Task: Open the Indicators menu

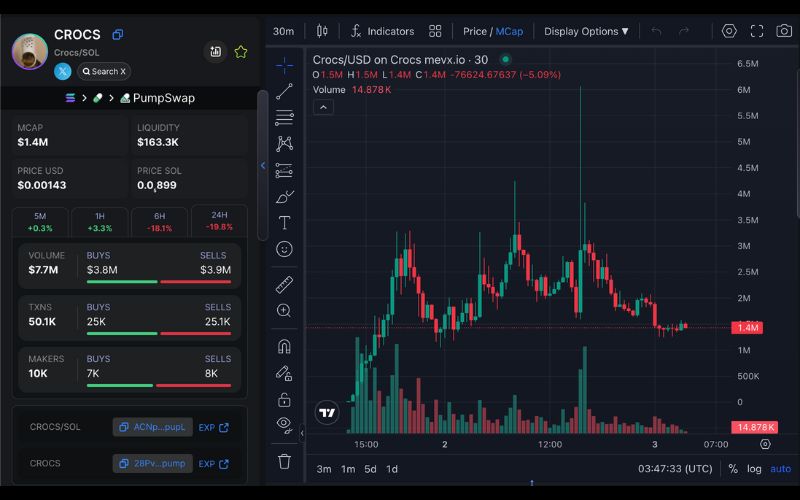Action: coord(382,31)
